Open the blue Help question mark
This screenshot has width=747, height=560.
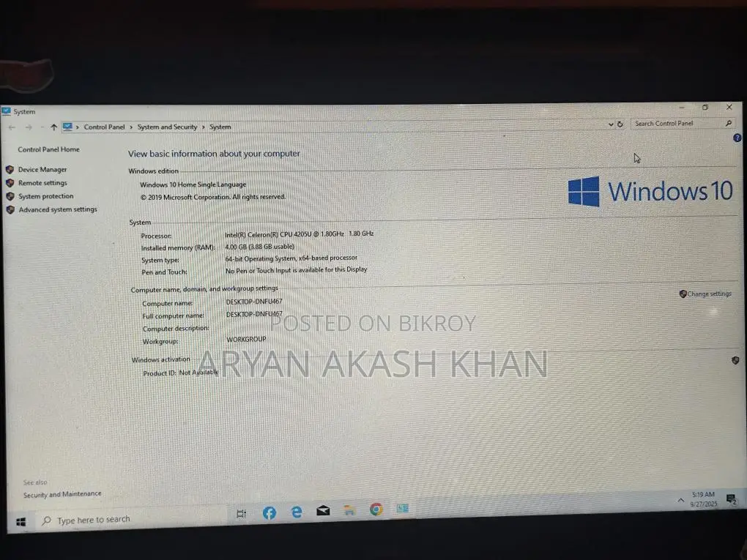(x=737, y=138)
